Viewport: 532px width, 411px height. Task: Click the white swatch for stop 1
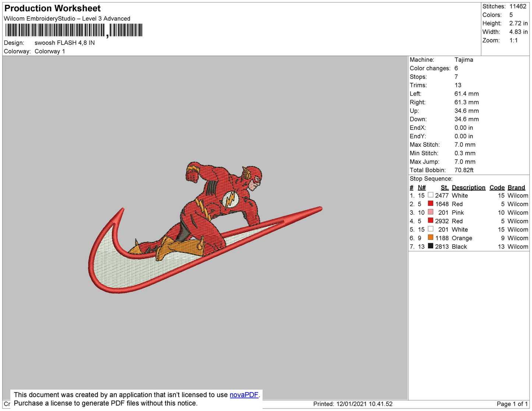[430, 195]
